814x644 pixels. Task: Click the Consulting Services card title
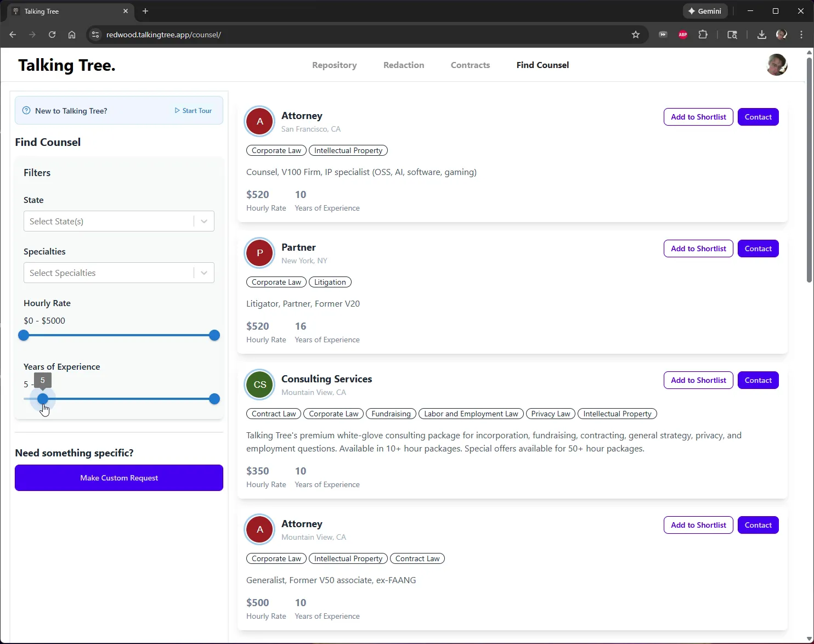[326, 379]
